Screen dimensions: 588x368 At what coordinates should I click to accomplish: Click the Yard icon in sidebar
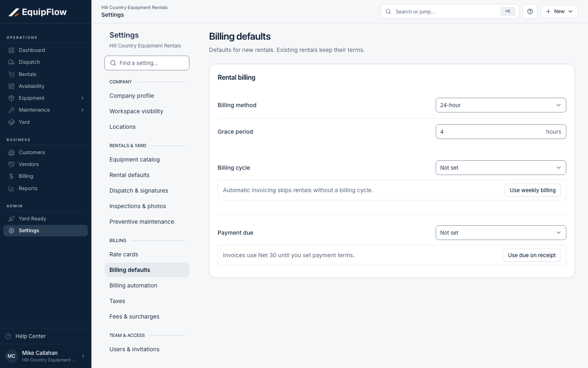11,122
